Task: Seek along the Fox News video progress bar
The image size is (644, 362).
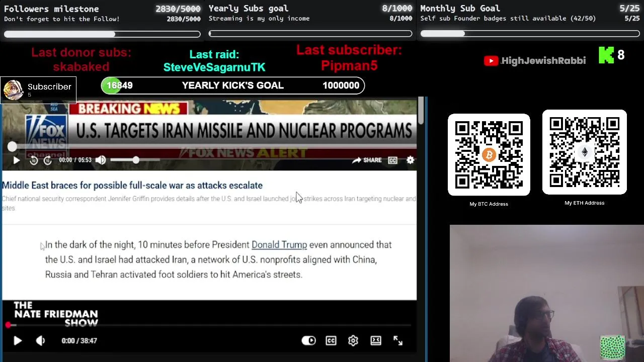Action: (x=211, y=146)
